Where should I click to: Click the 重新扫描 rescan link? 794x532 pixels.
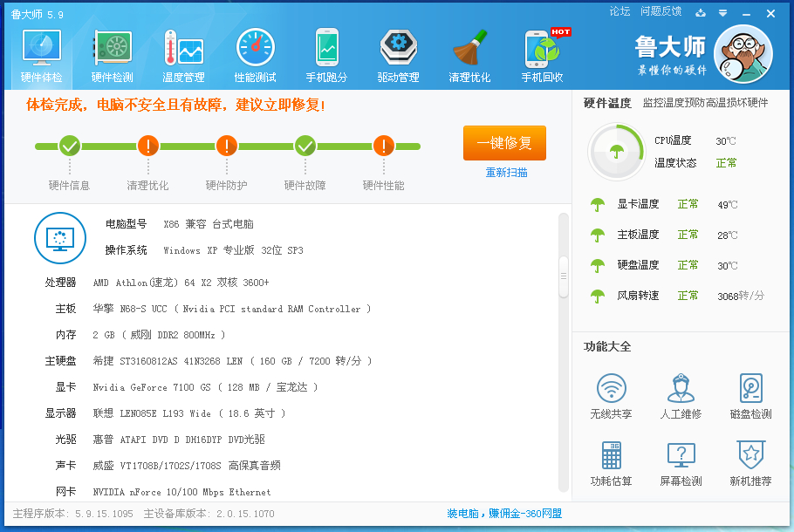[506, 173]
